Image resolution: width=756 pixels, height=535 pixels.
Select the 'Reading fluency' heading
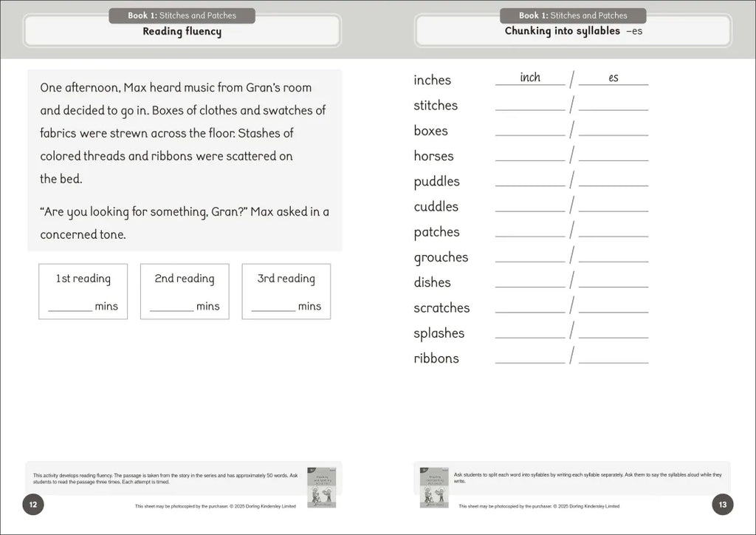[182, 32]
